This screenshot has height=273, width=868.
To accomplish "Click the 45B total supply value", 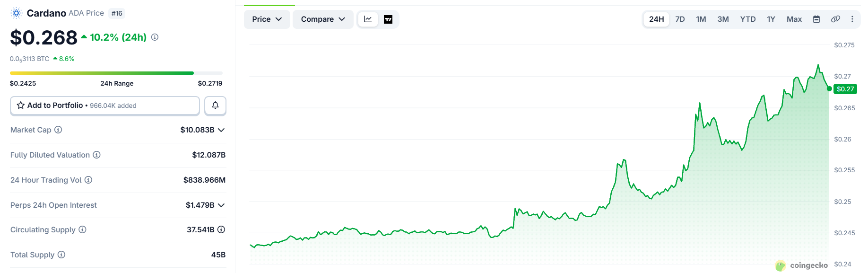I will pyautogui.click(x=218, y=255).
